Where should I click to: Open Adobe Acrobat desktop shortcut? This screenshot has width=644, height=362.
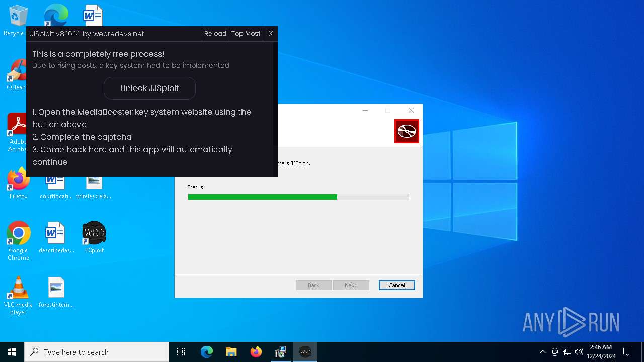click(x=18, y=132)
